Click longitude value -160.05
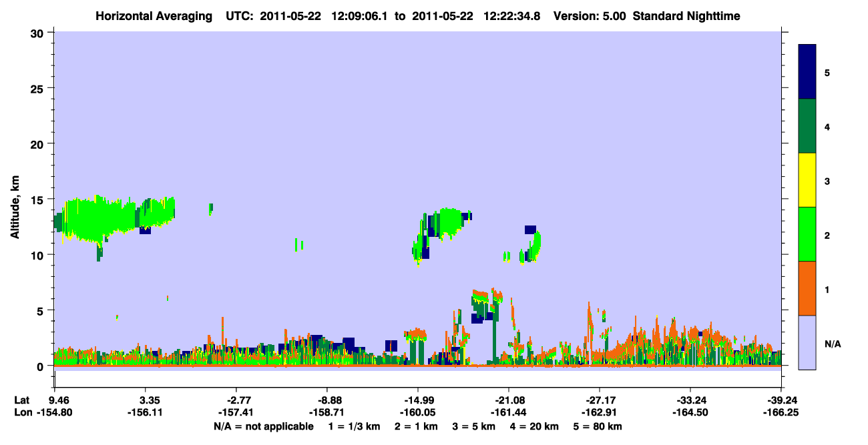 418,412
